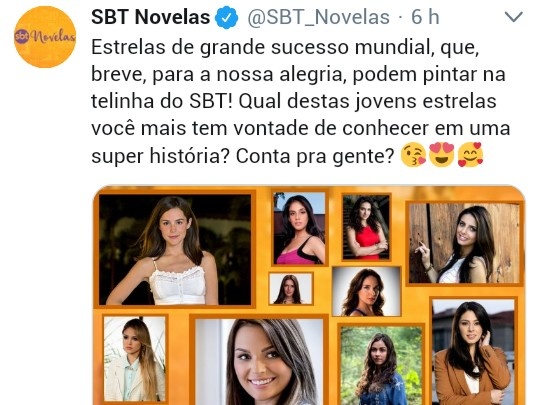Open large smiling woman with highlights photo
Image resolution: width=540 pixels, height=405 pixels.
click(x=259, y=362)
